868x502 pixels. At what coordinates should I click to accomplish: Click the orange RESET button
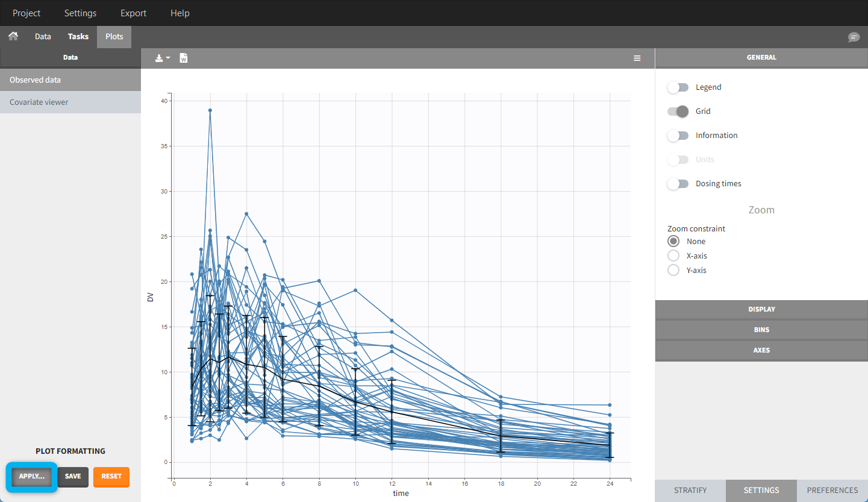point(111,476)
